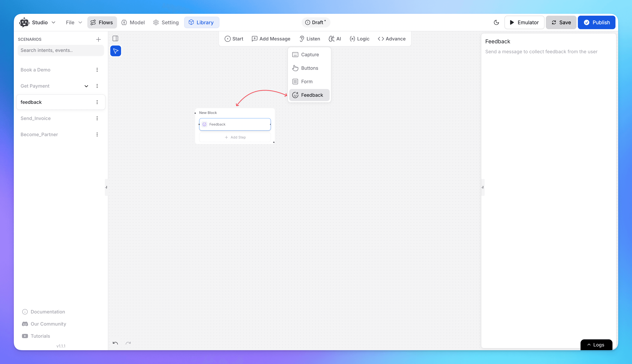632x364 pixels.
Task: Toggle dark mode moon icon
Action: pyautogui.click(x=496, y=23)
